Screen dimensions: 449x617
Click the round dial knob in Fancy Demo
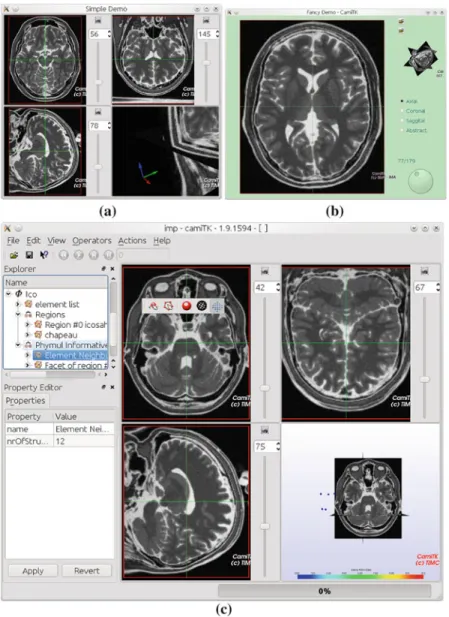pyautogui.click(x=421, y=181)
